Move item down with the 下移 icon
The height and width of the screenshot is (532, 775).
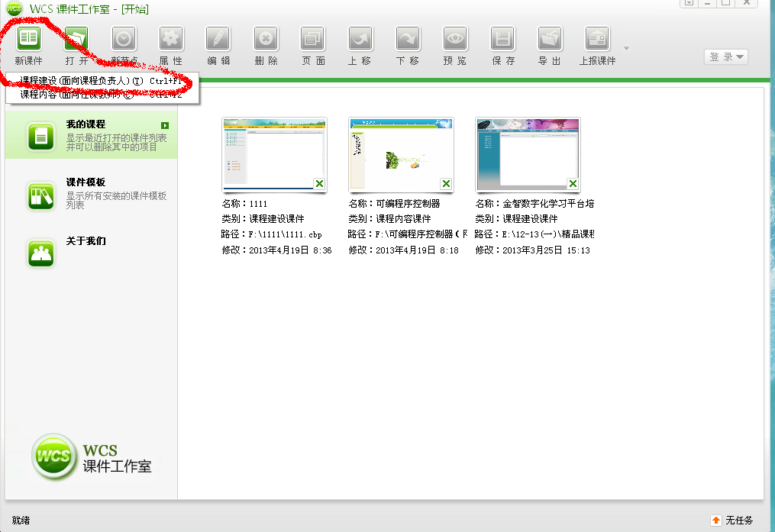click(x=408, y=38)
